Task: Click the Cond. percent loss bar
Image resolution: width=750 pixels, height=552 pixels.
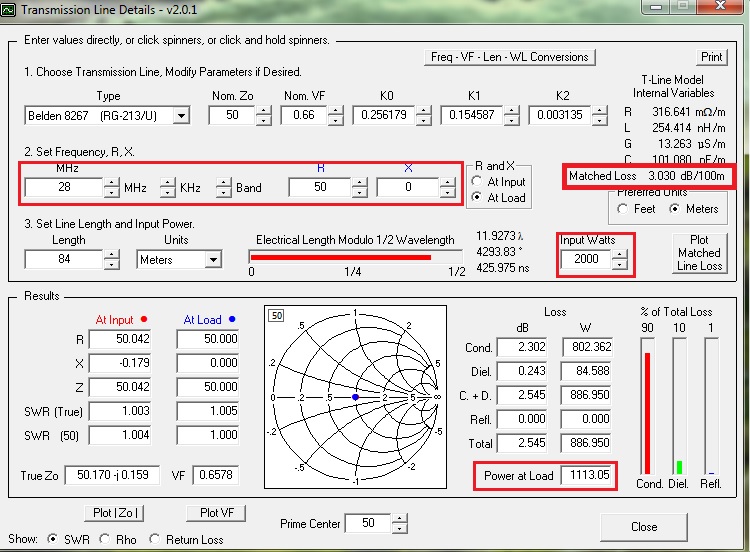Action: pos(648,413)
